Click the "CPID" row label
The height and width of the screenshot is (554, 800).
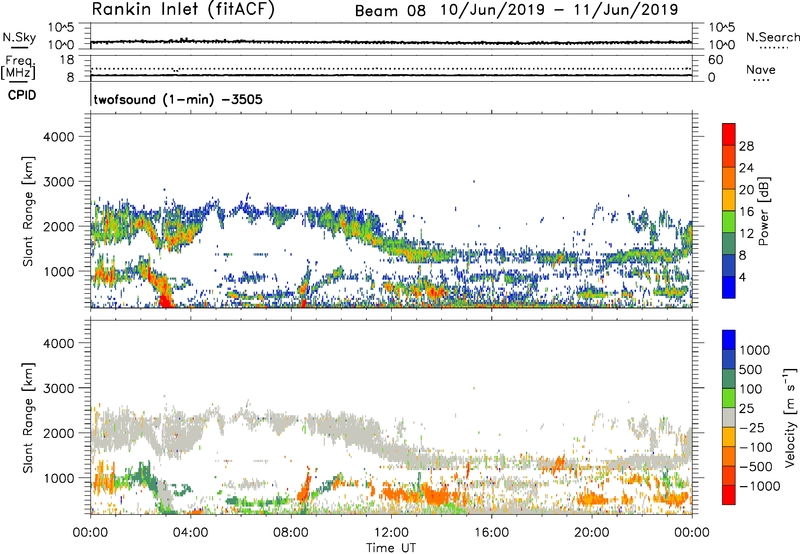pyautogui.click(x=22, y=95)
